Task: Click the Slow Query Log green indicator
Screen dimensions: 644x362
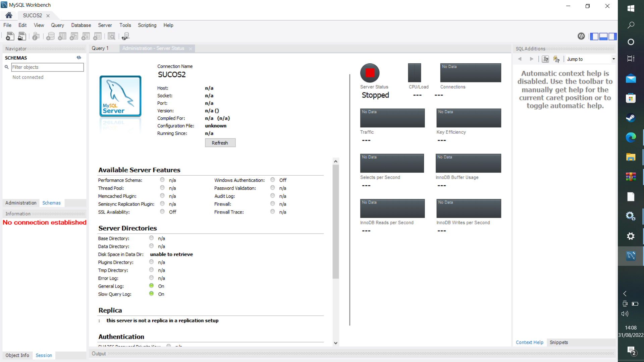Action: click(x=152, y=294)
